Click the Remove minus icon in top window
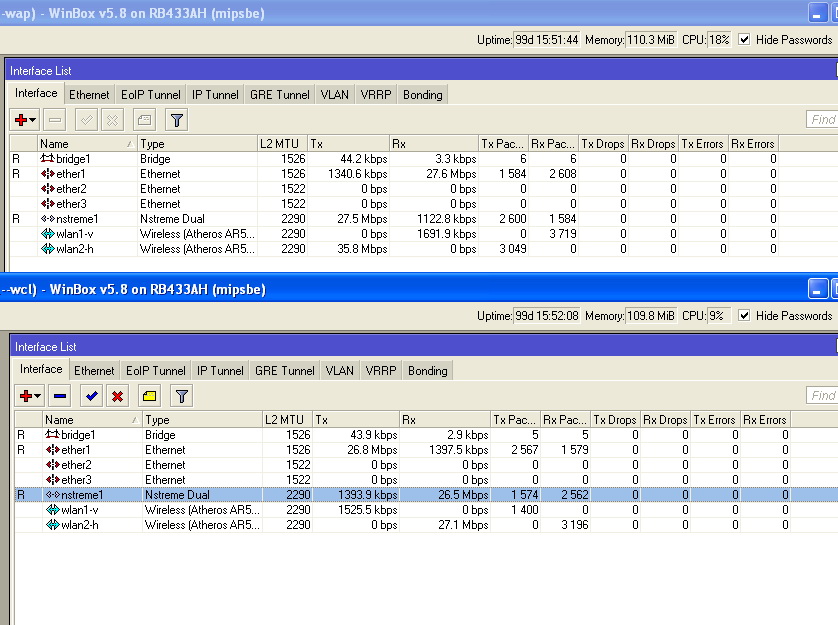Screen dimensions: 838x625 click(55, 120)
